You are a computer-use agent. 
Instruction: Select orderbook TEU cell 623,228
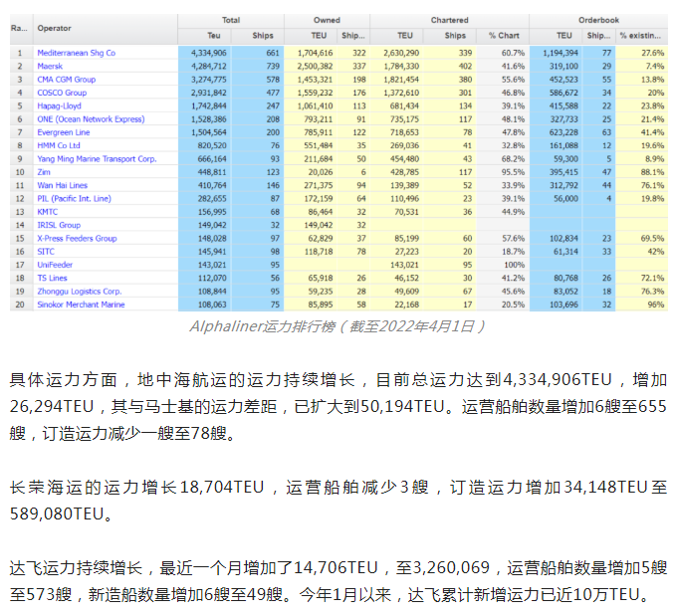(556, 132)
